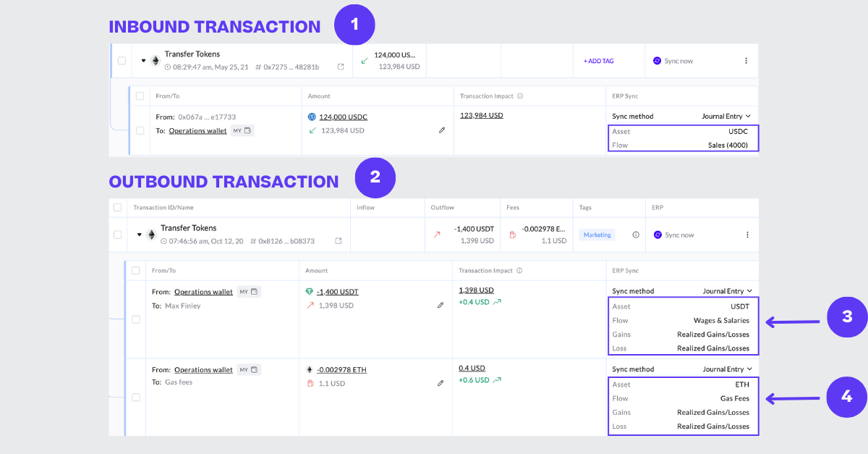Collapse the inbound Transfer Tokens row triangle
The image size is (868, 454).
click(143, 61)
